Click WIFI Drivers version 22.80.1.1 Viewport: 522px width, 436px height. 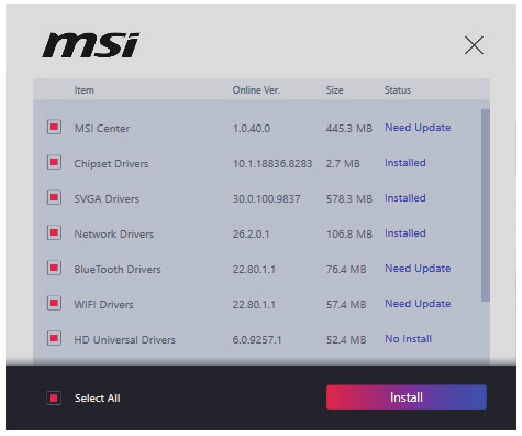(x=254, y=304)
